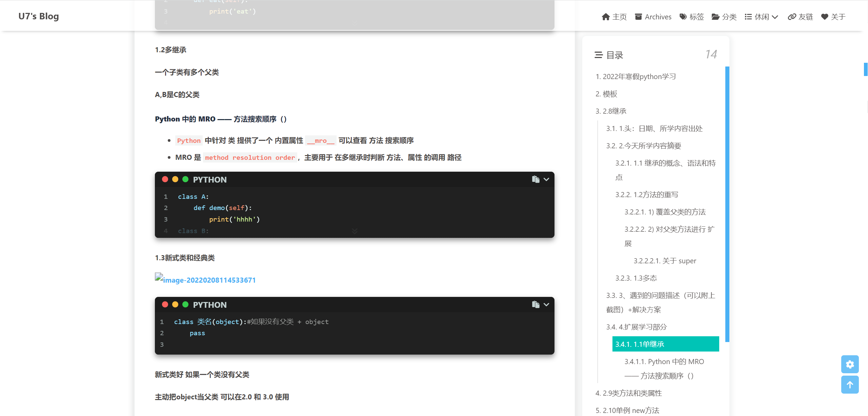The image size is (868, 416).
Task: Click the heart icon for 关于
Action: (x=824, y=17)
